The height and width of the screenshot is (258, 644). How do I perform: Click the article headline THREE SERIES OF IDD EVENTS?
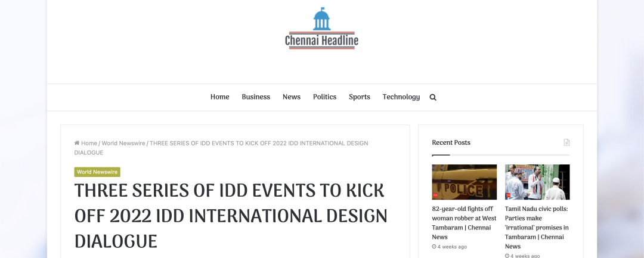coord(230,216)
